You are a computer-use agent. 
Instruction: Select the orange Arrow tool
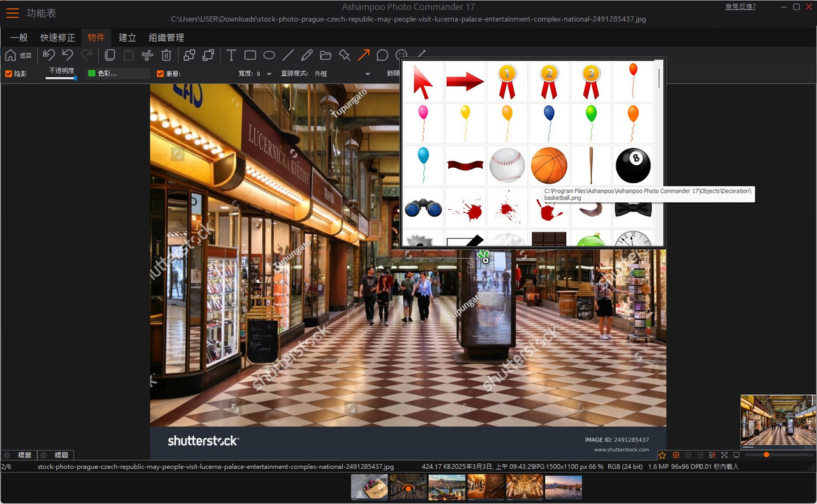[x=364, y=56]
